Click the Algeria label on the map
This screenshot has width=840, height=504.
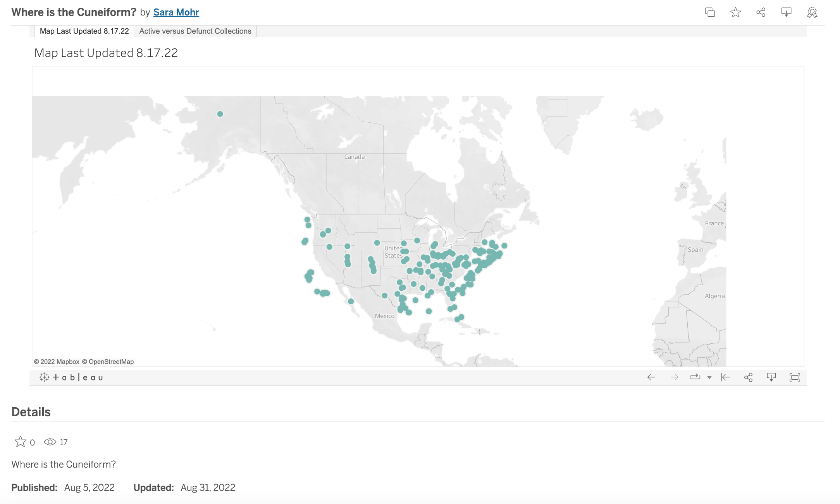point(714,296)
